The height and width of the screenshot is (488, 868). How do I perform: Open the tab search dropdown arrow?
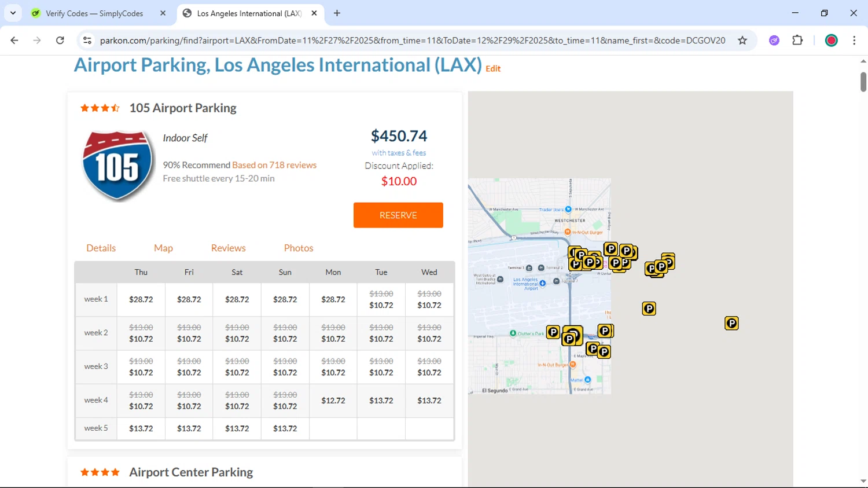click(13, 13)
